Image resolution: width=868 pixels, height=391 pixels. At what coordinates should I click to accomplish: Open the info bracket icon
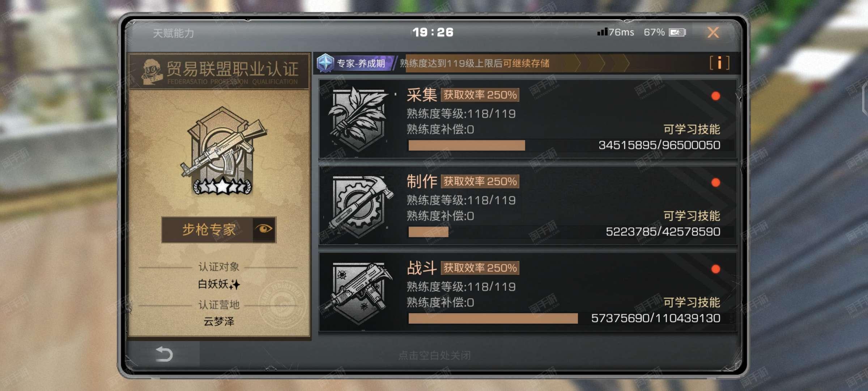click(x=719, y=63)
